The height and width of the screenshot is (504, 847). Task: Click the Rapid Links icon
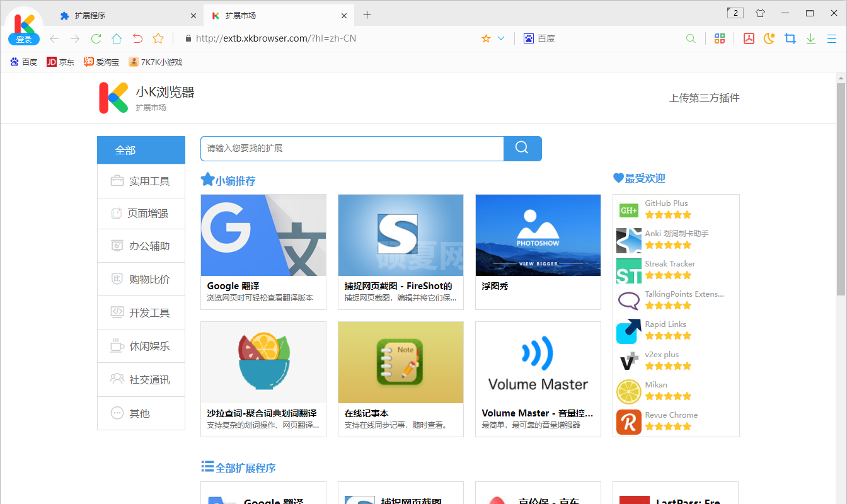coord(629,331)
